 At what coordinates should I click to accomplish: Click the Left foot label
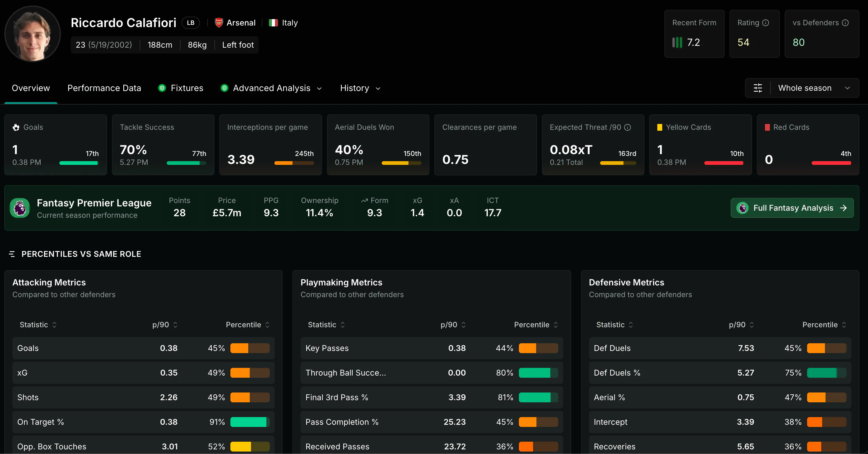238,45
